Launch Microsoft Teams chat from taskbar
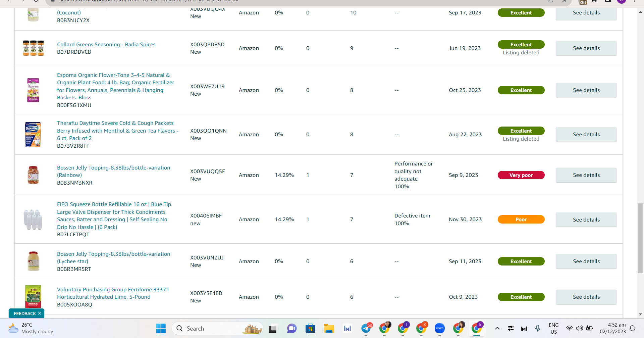 click(292, 328)
